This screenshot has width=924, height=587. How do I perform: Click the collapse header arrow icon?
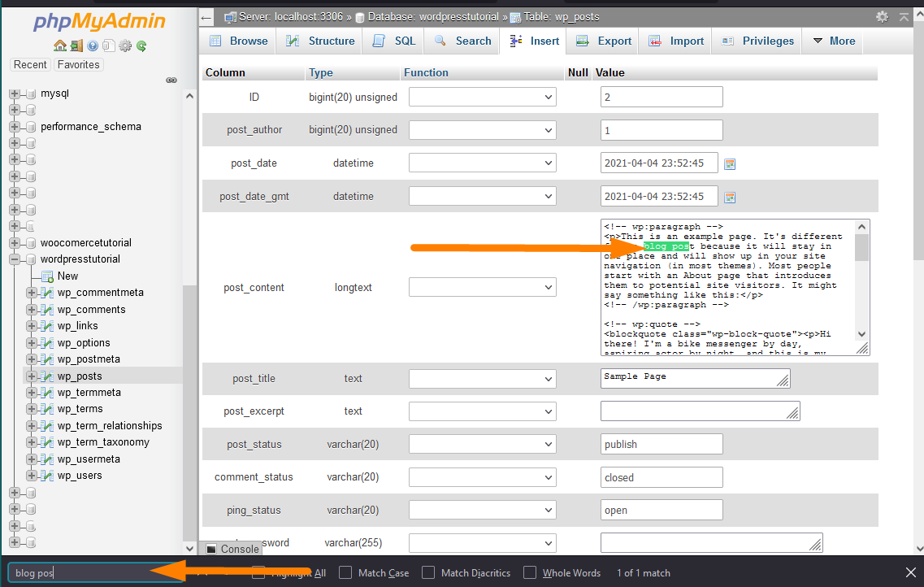click(x=904, y=17)
